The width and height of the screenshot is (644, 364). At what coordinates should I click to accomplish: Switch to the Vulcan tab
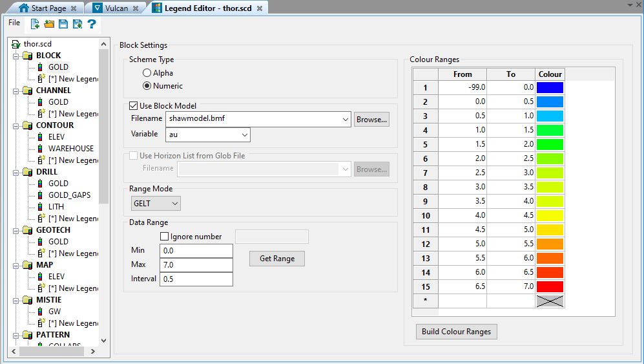[116, 8]
